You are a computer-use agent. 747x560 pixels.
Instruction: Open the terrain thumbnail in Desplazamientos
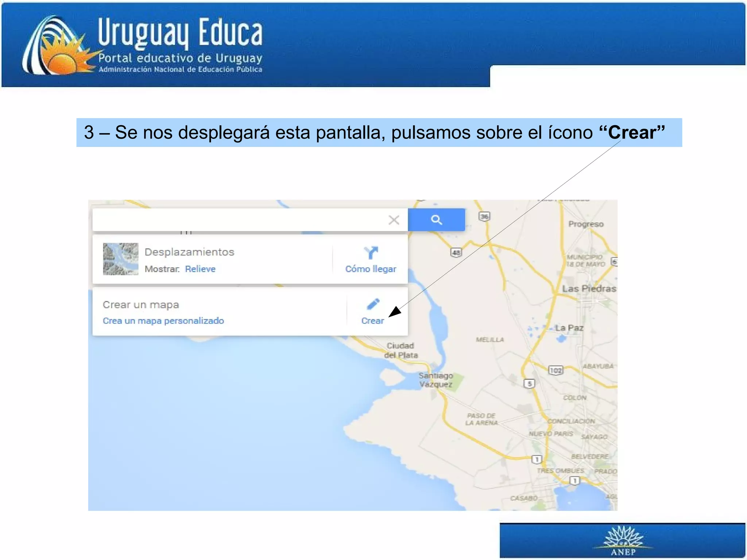click(121, 259)
